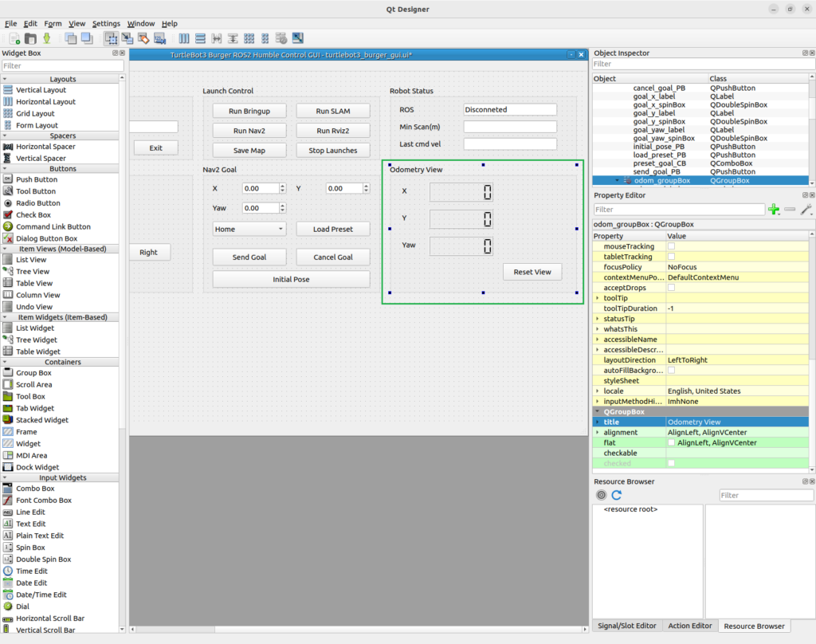Increment the Nav2 Goal Yaw spin box
Image resolution: width=816 pixels, height=644 pixels.
coord(283,205)
